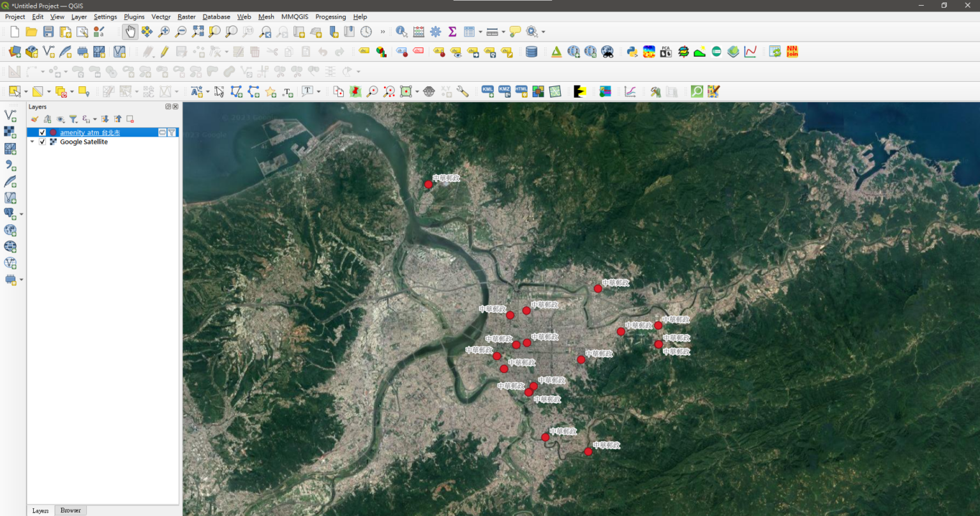The image size is (980, 516).
Task: Uncheck the Google Satellite layer
Action: click(43, 142)
